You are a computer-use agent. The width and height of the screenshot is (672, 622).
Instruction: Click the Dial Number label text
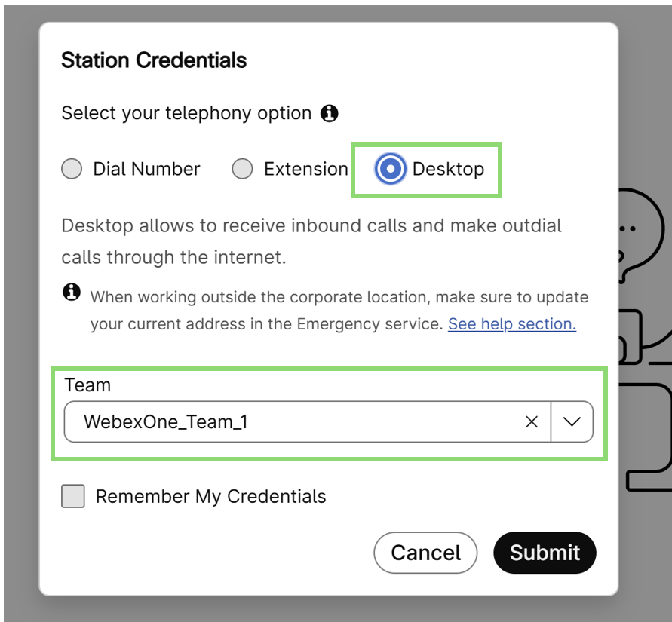pyautogui.click(x=146, y=170)
